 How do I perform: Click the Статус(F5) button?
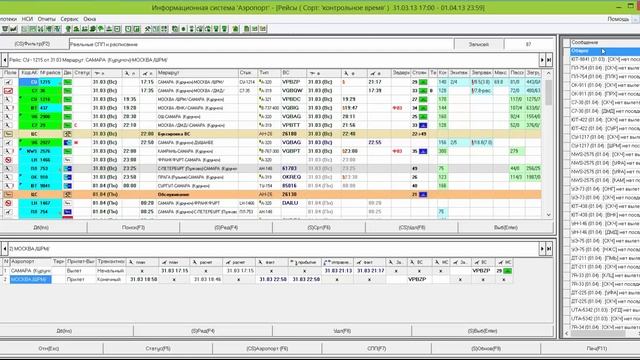coord(158,349)
